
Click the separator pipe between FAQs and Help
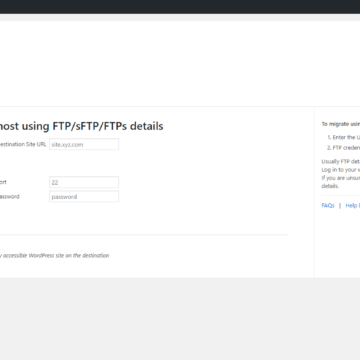point(340,206)
